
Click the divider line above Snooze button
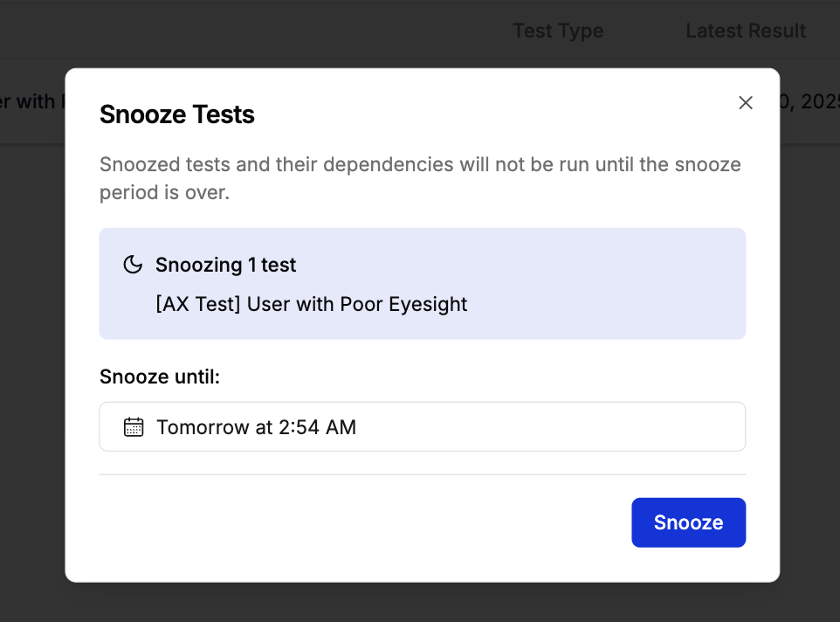tap(422, 474)
